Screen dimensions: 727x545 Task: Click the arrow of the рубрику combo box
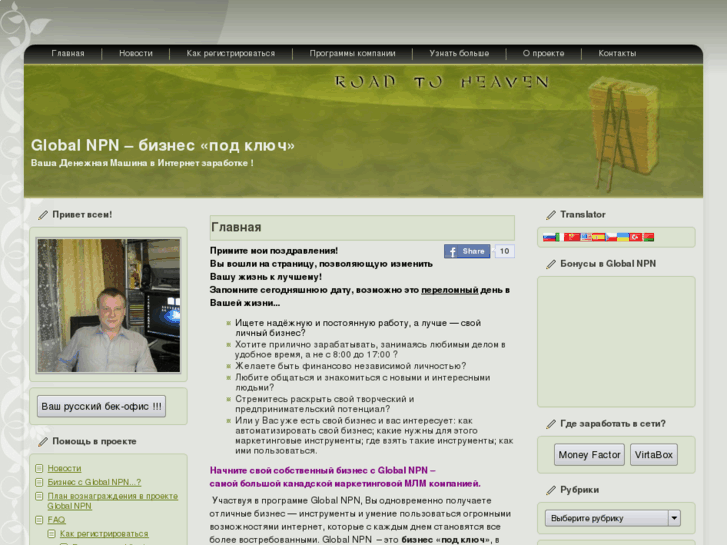(x=674, y=518)
